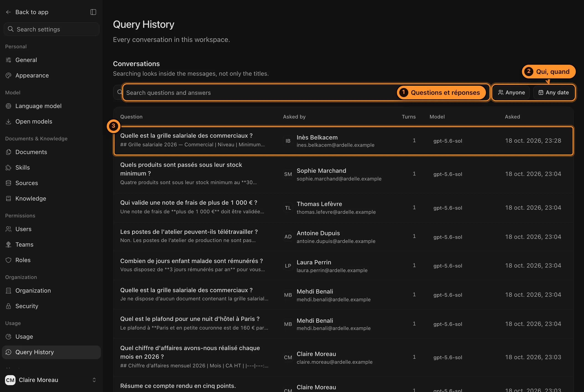Click the Back to app link
The height and width of the screenshot is (392, 584).
[32, 12]
